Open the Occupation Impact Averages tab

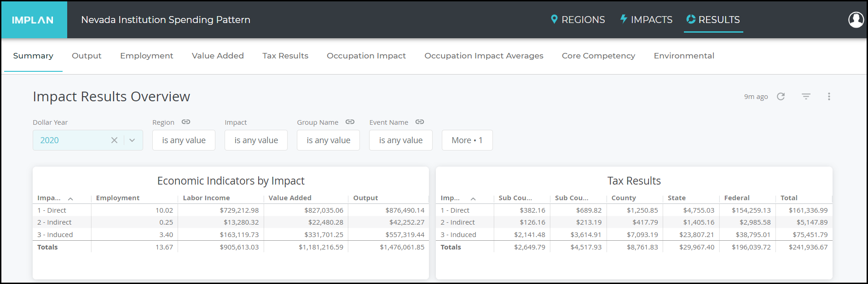484,56
